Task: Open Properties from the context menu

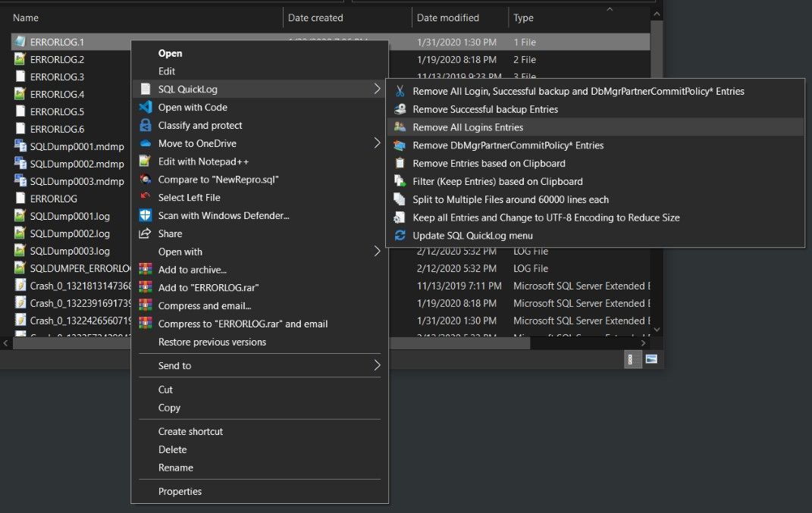Action: [x=180, y=491]
